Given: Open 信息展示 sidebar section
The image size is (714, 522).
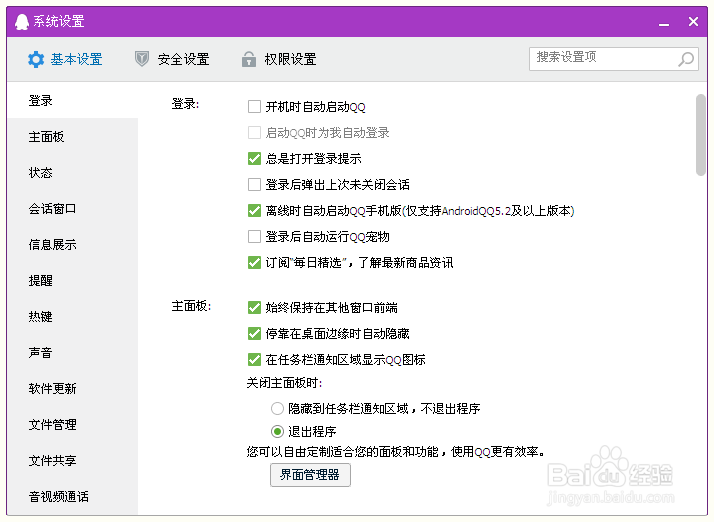Looking at the screenshot, I should point(72,245).
